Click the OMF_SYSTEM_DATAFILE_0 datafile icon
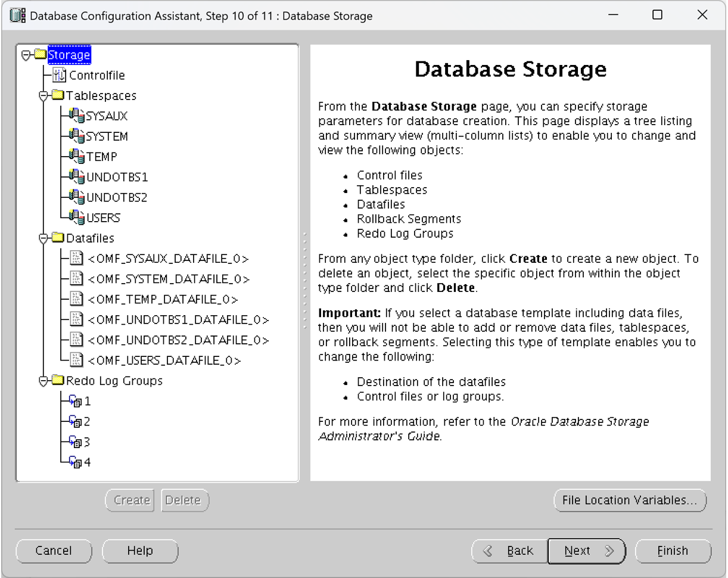728x578 pixels. (x=76, y=279)
